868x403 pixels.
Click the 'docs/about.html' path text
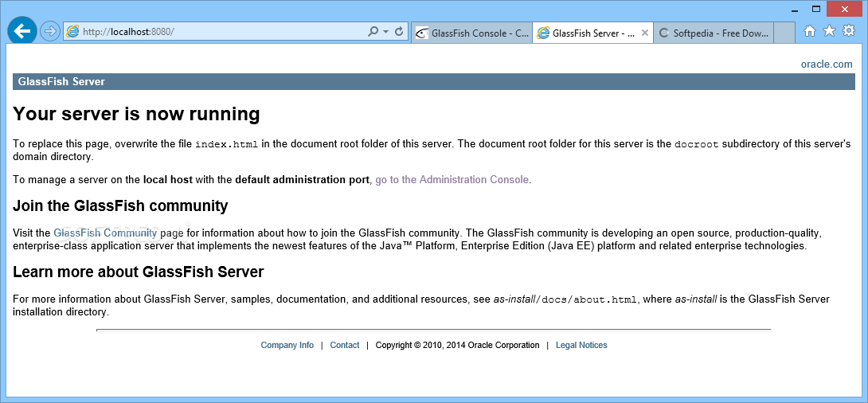[589, 299]
